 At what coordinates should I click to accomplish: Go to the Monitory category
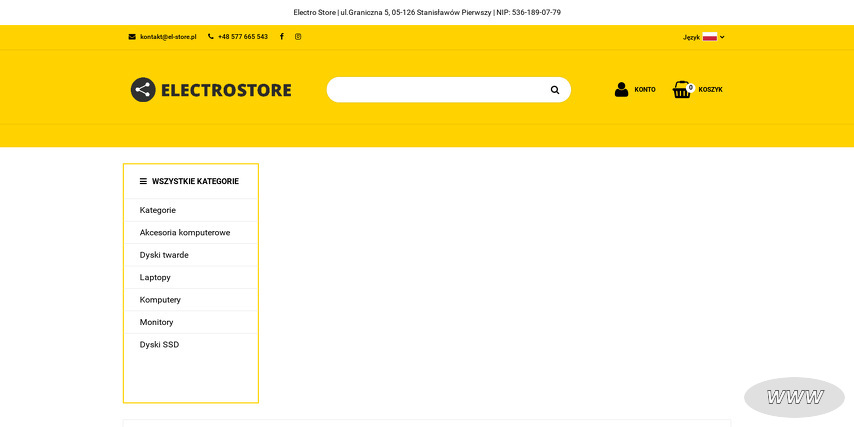tap(156, 322)
